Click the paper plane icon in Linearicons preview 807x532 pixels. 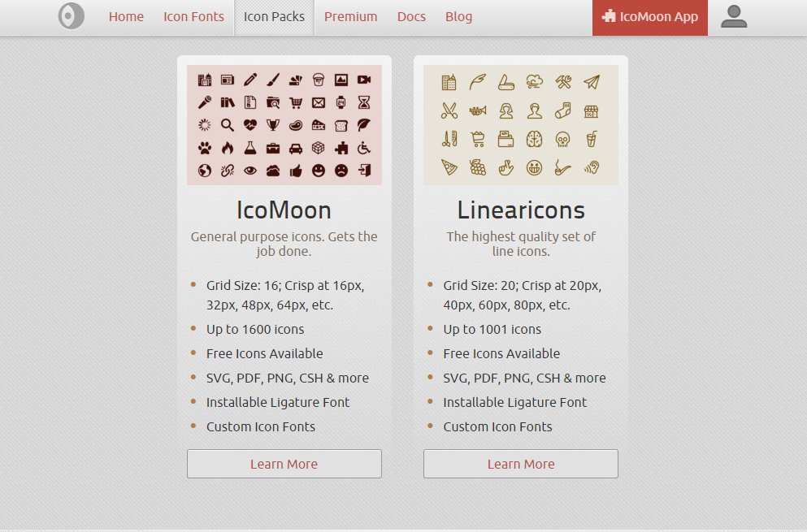pyautogui.click(x=592, y=82)
